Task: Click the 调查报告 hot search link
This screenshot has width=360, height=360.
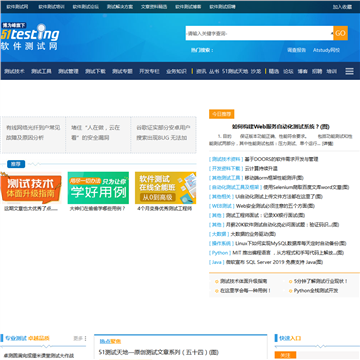Action: [x=297, y=50]
